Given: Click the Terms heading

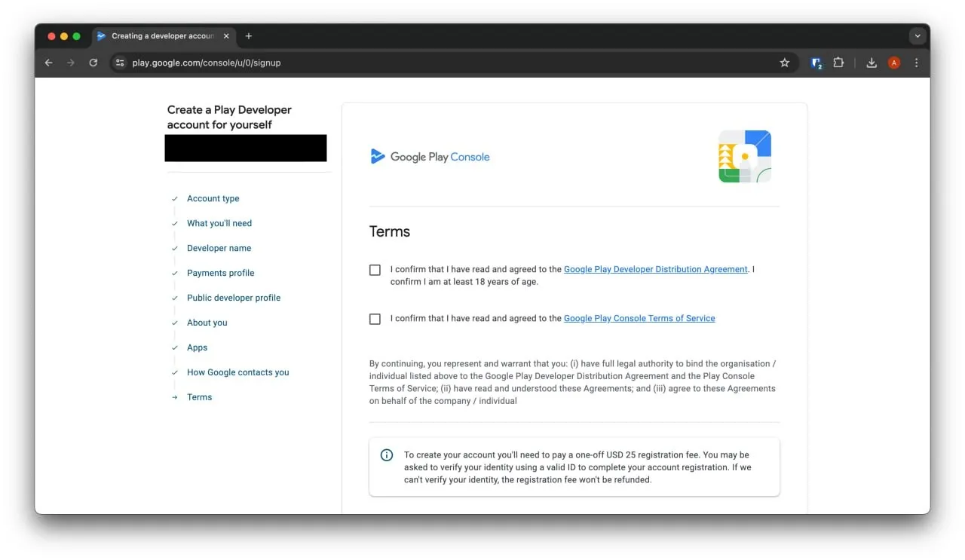Looking at the screenshot, I should point(390,232).
